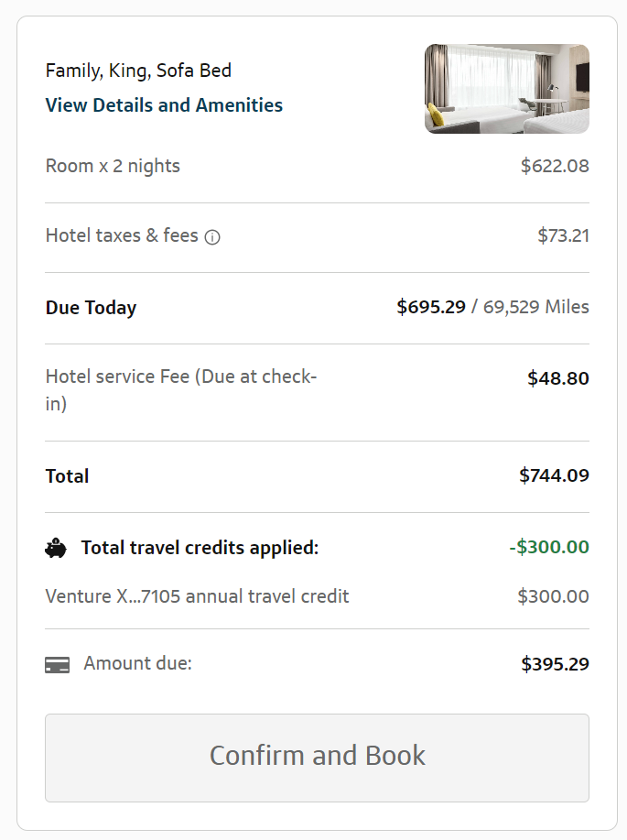Open the View Details and Amenities link
The width and height of the screenshot is (627, 840).
(x=164, y=105)
